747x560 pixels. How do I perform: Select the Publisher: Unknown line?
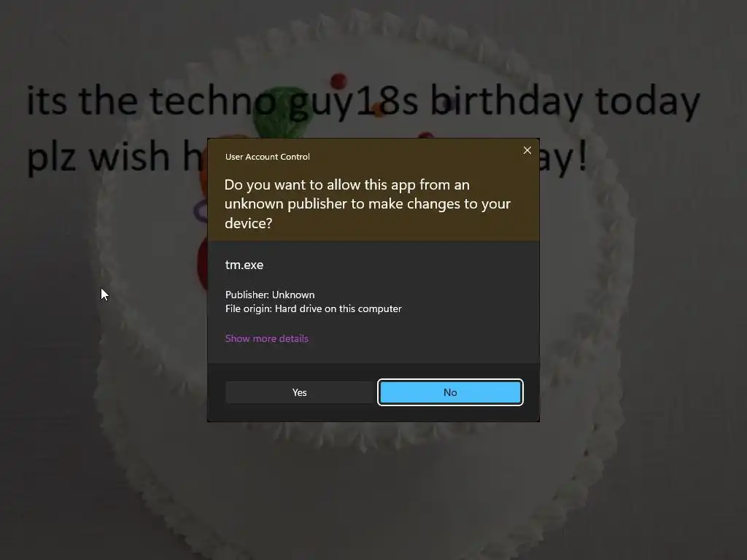tap(270, 295)
